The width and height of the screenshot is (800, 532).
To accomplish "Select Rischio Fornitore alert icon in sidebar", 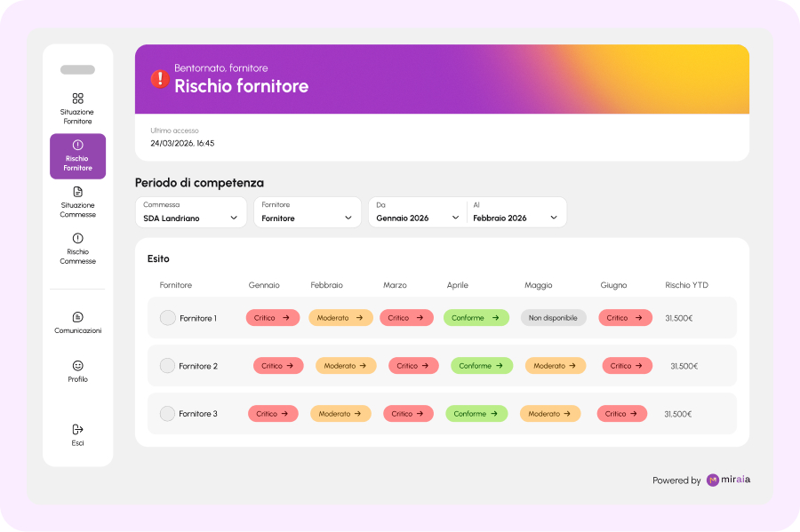I will click(x=77, y=145).
